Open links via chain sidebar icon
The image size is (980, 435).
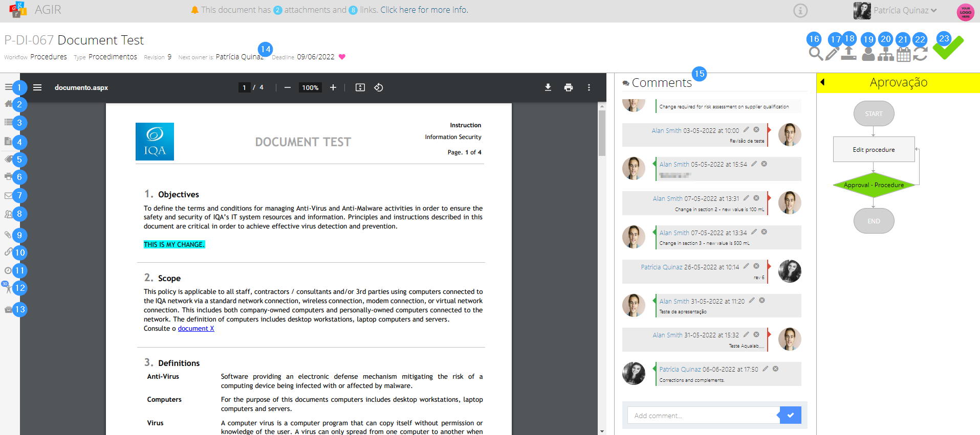click(8, 251)
